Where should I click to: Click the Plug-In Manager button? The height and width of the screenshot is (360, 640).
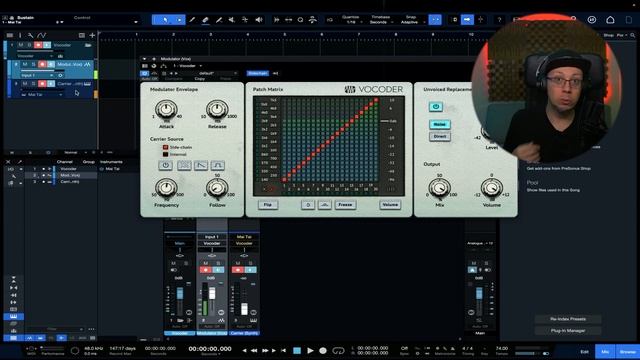(x=568, y=331)
